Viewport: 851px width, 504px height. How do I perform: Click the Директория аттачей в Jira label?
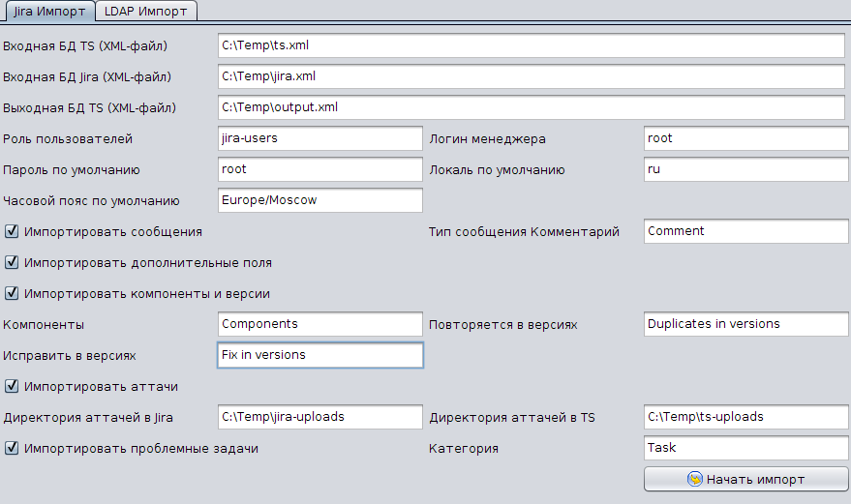tap(88, 417)
